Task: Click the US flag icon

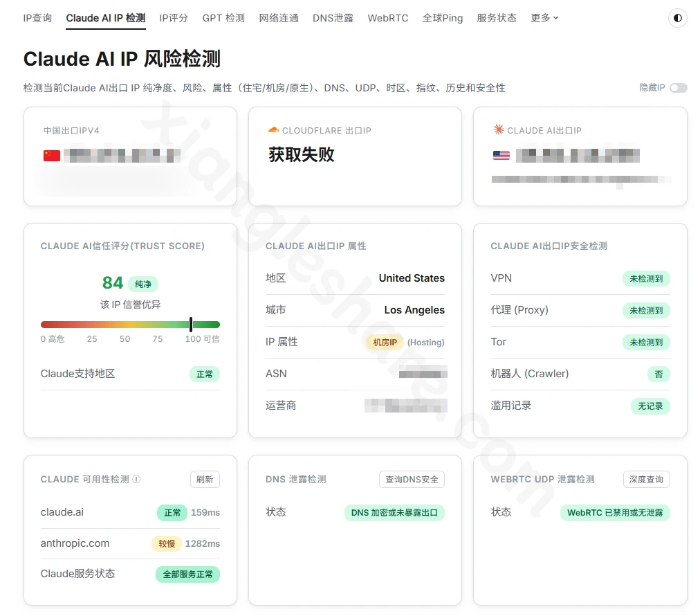Action: point(501,156)
